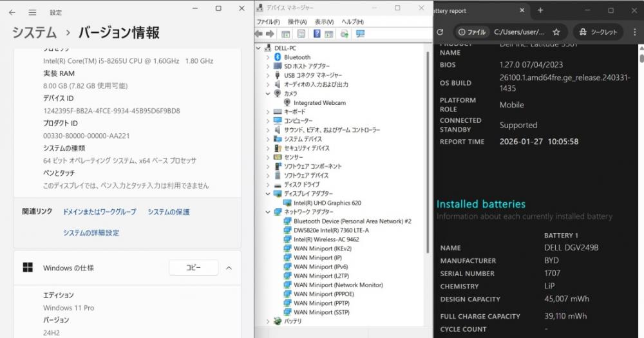Image resolution: width=644 pixels, height=338 pixels.
Task: Click the Intel(R) UHD Graphics 620 device icon
Action: (x=287, y=203)
